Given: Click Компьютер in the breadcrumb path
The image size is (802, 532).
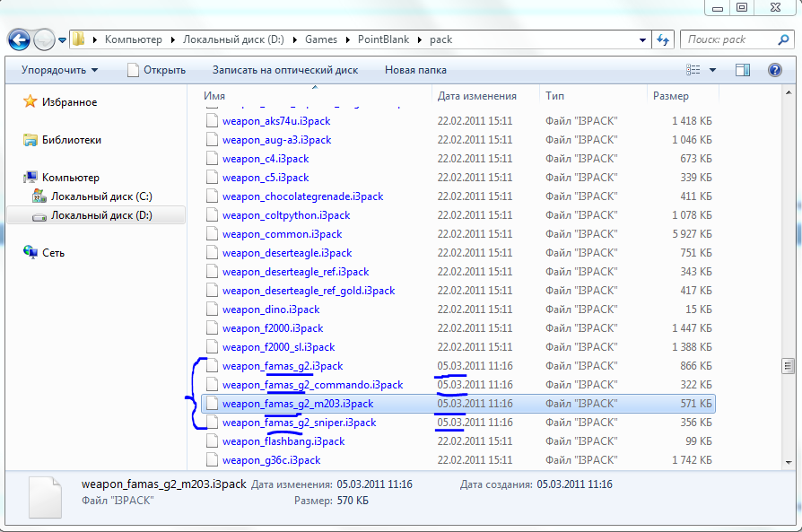Looking at the screenshot, I should coord(133,39).
